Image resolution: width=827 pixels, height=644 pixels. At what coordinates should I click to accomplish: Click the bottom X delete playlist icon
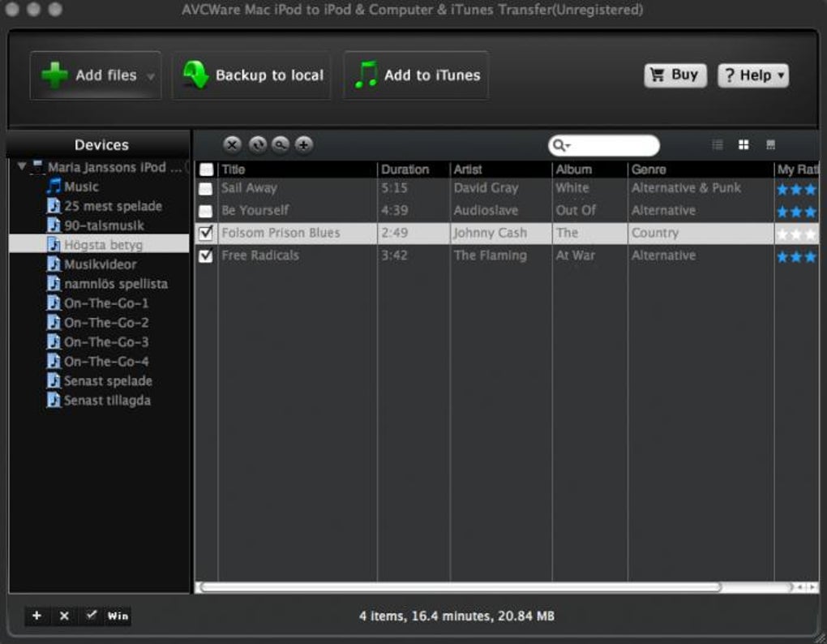[64, 616]
